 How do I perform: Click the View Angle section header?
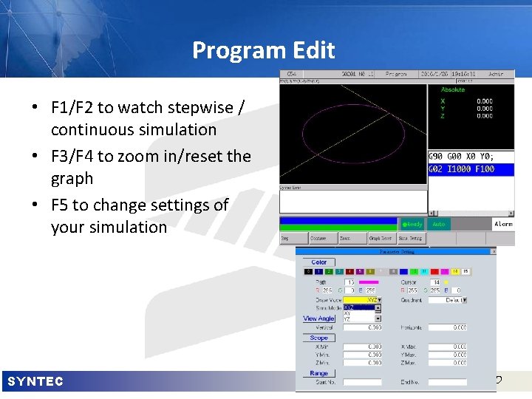[319, 318]
